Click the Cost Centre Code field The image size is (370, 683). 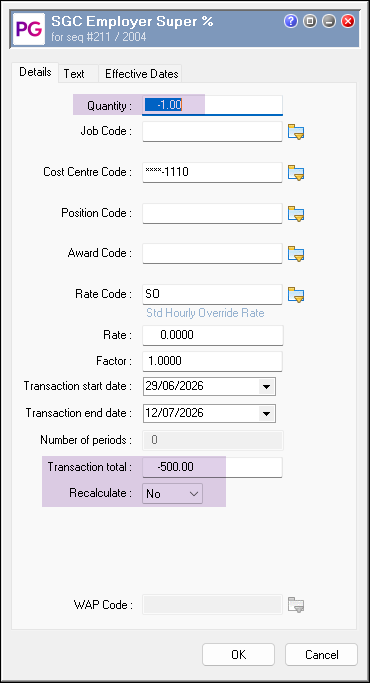(213, 172)
